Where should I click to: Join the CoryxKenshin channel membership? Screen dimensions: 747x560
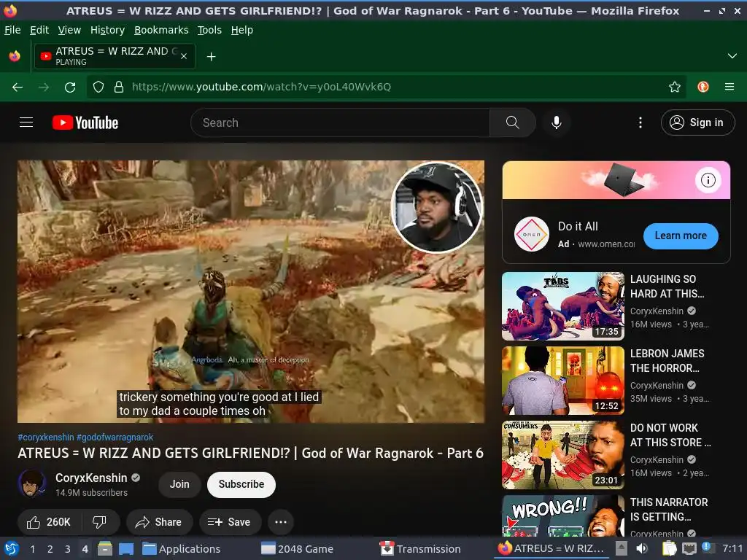(x=179, y=484)
